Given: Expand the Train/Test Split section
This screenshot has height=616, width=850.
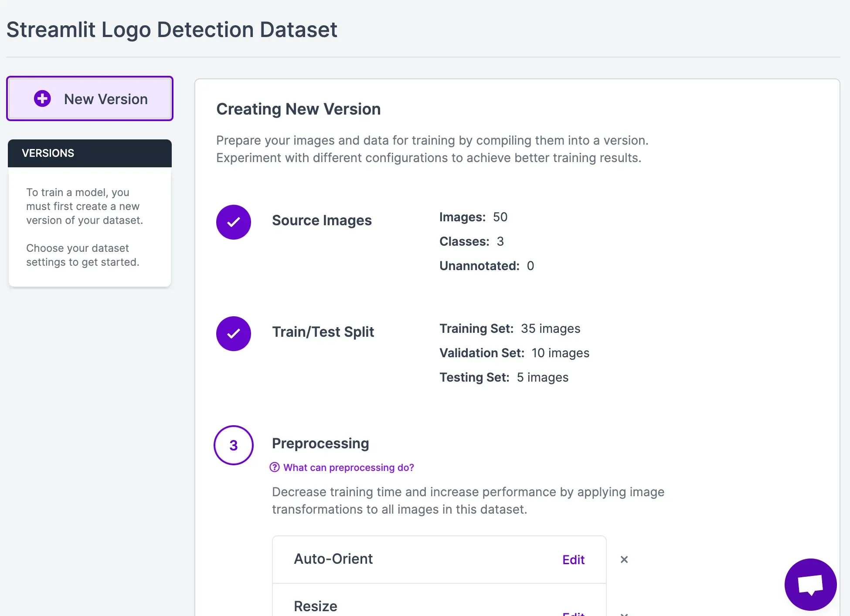Looking at the screenshot, I should (323, 332).
